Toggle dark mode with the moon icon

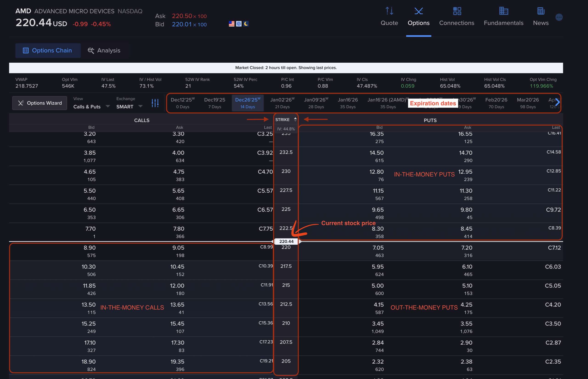click(246, 24)
